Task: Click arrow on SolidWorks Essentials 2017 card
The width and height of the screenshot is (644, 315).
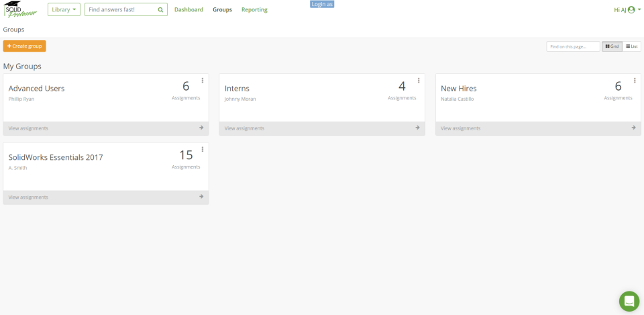Action: coord(201,197)
